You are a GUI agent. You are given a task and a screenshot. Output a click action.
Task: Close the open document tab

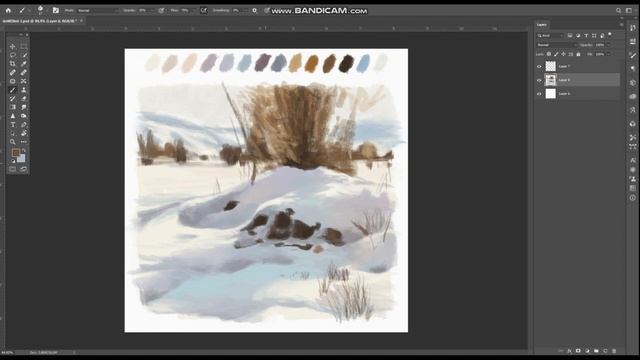click(x=81, y=20)
